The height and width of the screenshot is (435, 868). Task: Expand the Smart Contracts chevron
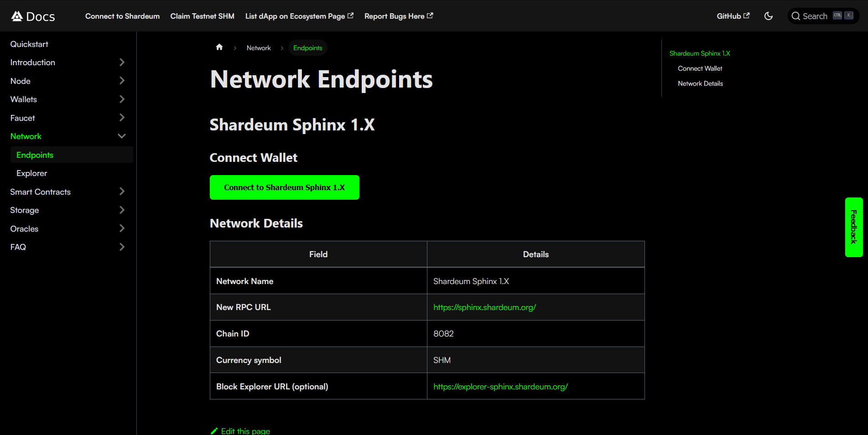[x=122, y=192]
